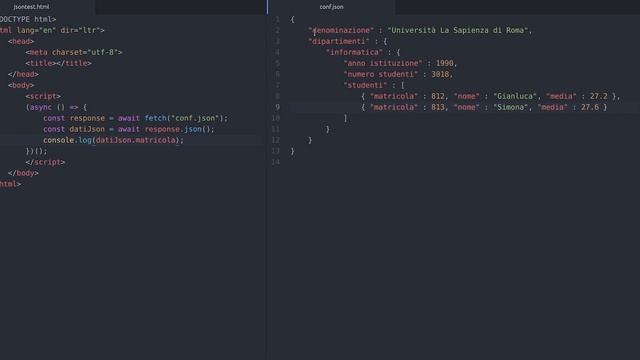Place cursor in the empty title tag
Image resolution: width=640 pixels, height=360 pixels.
click(58, 63)
